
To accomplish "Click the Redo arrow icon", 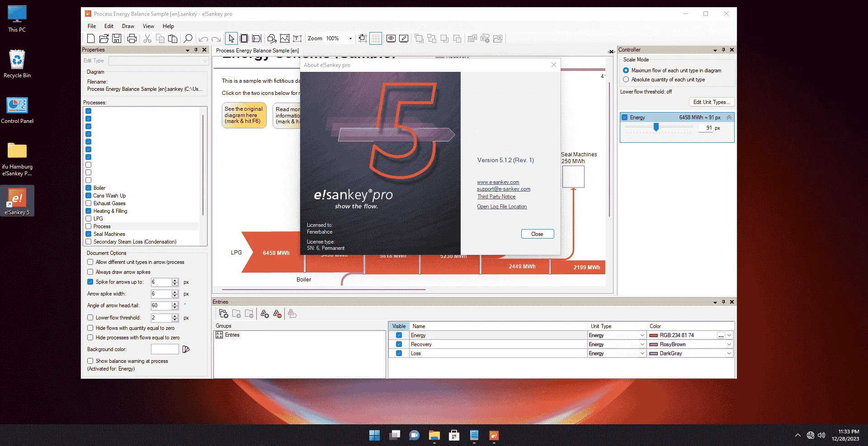I will (216, 39).
